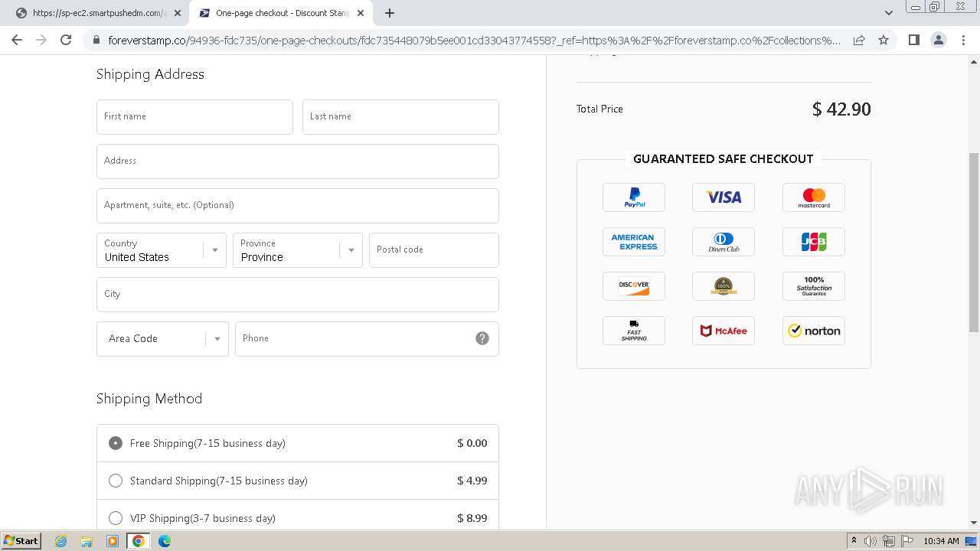This screenshot has height=551, width=980.
Task: Open the browser side panel icon
Action: pos(913,40)
